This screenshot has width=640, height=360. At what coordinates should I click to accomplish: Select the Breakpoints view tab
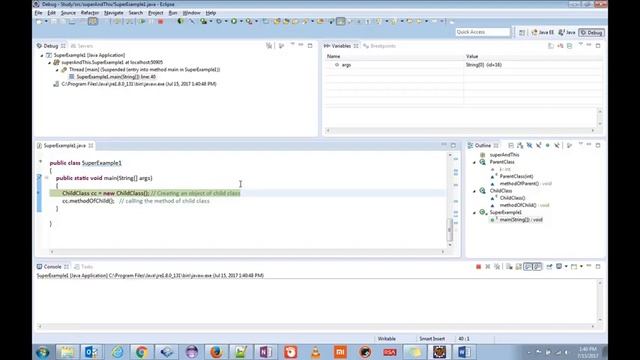(x=380, y=46)
